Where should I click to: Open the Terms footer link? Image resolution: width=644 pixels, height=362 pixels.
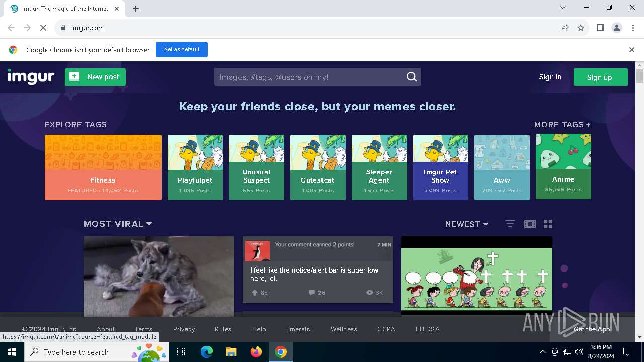coord(143,329)
